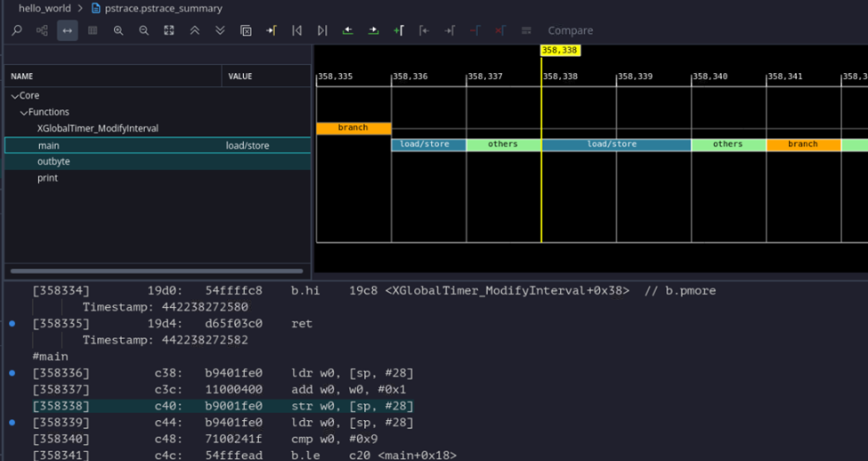Click the collapse all double-chevron-up icon
Screen dimensions: 868x461
[x=194, y=30]
